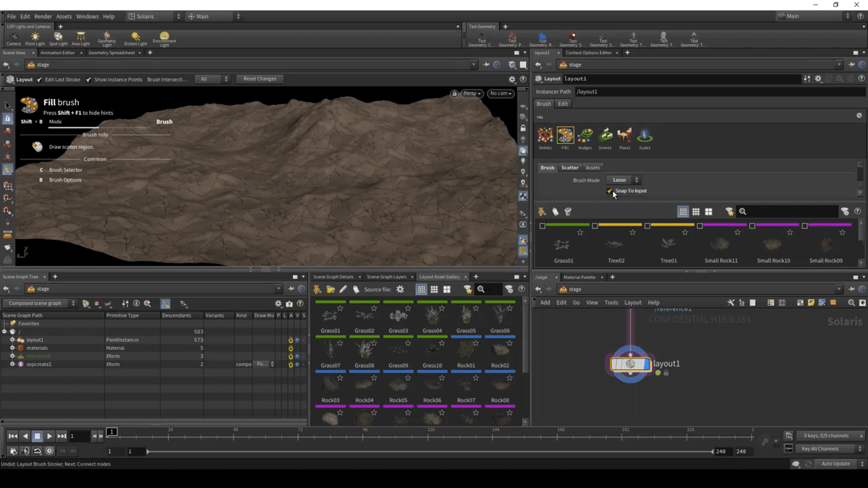Select the Scale1 brush tool
The width and height of the screenshot is (868, 488).
click(644, 135)
